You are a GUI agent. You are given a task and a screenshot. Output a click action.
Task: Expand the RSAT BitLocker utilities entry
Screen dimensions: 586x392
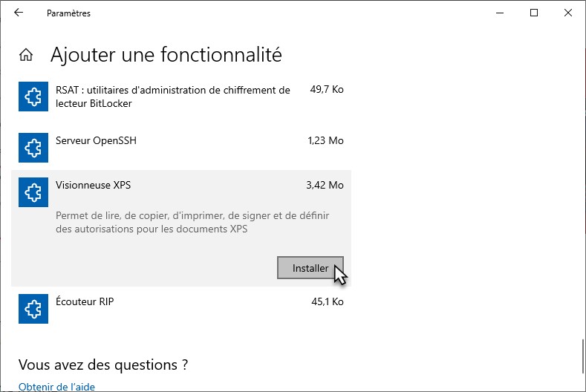pos(172,97)
